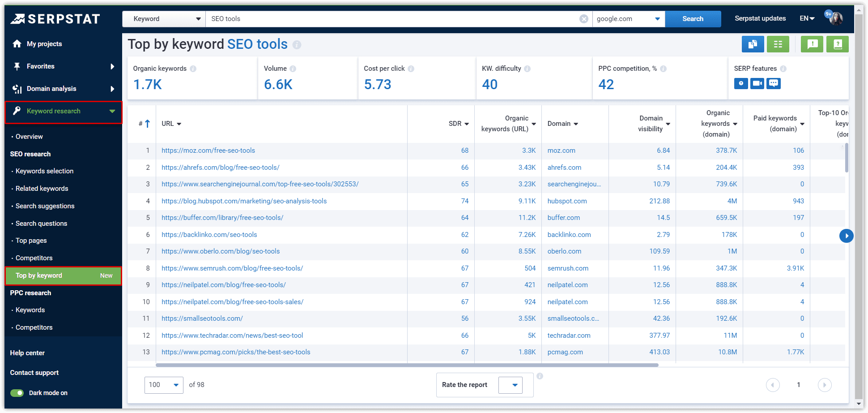Click the green feedback message icon button
Image resolution: width=868 pixels, height=413 pixels.
coord(812,44)
